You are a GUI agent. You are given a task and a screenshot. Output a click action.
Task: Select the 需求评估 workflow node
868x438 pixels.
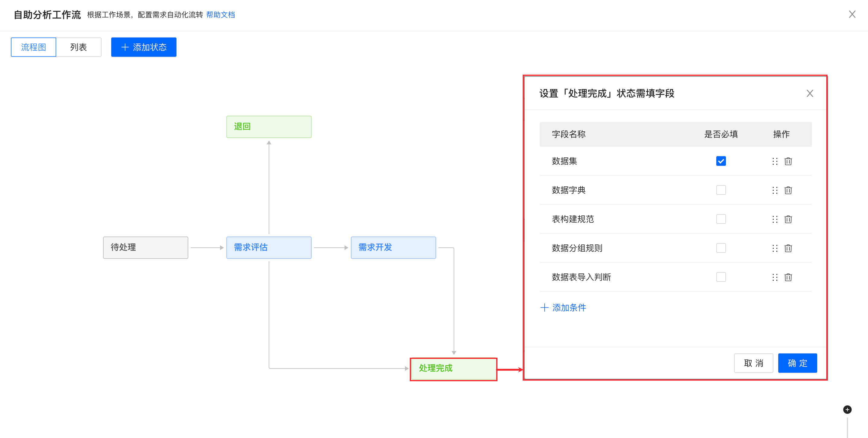(x=269, y=247)
